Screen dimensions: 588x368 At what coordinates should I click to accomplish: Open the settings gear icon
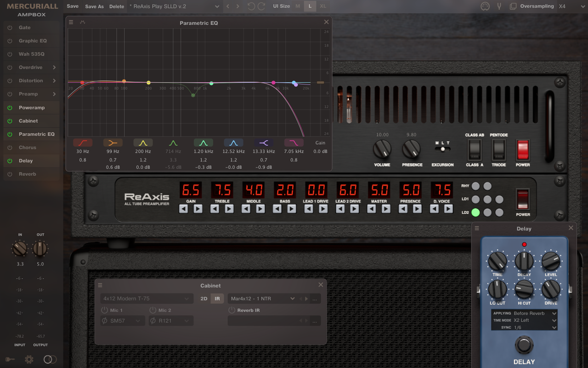click(x=29, y=360)
